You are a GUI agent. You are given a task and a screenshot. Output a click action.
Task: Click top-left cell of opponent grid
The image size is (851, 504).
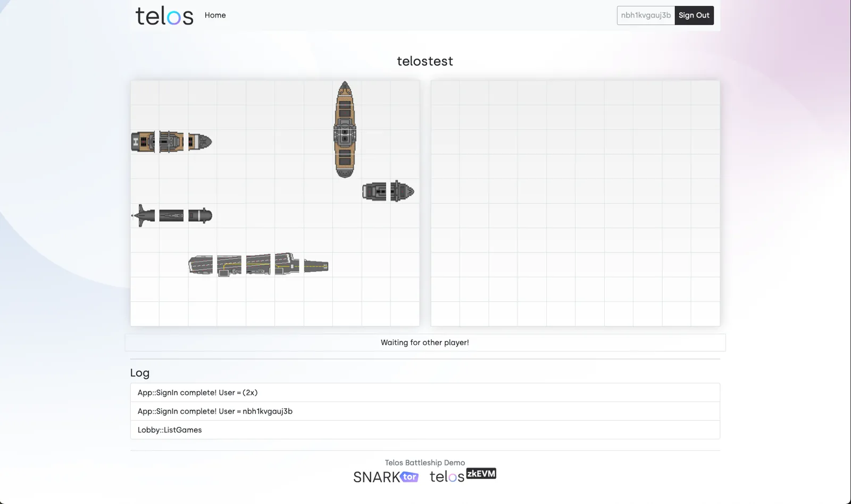tap(445, 93)
